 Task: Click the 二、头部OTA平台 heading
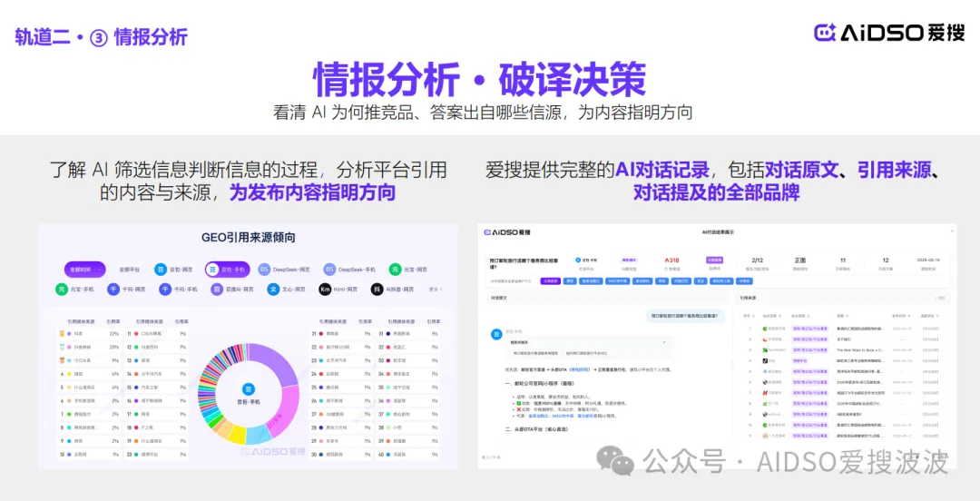tap(538, 429)
